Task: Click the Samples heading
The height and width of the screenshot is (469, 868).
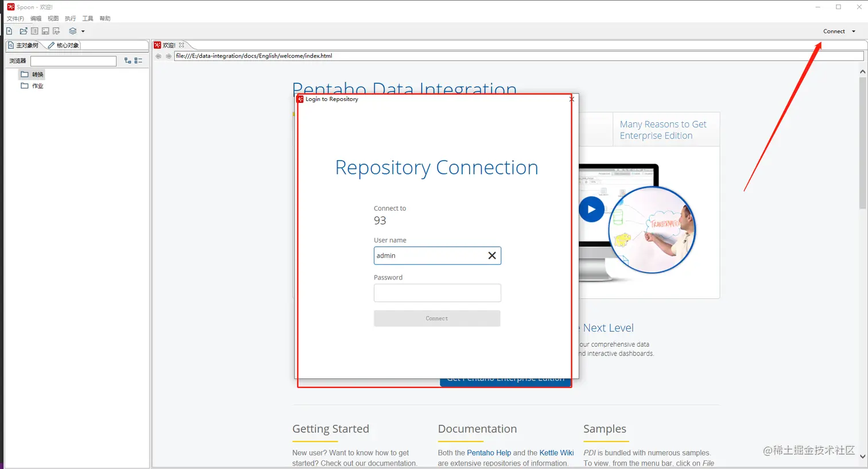Action: [605, 429]
